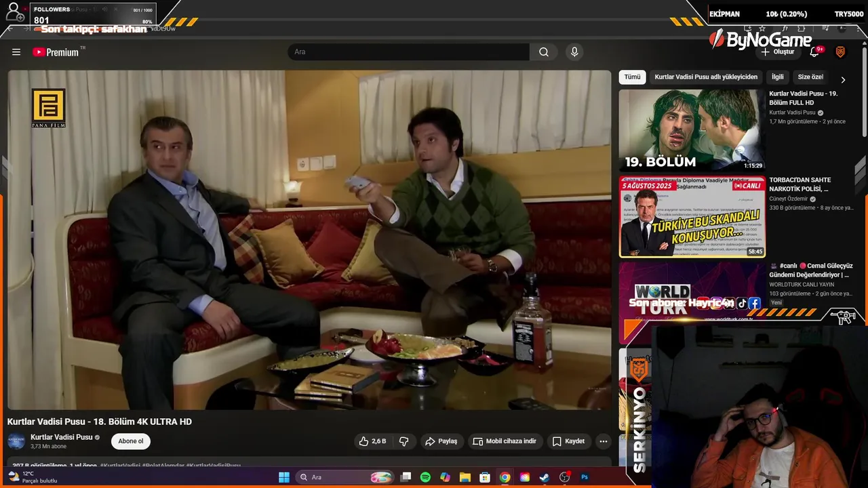
Task: Select the İlgili filter chip
Action: (777, 77)
